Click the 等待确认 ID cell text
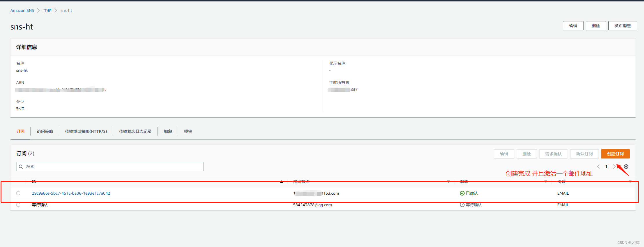The width and height of the screenshot is (644, 247). coord(40,205)
